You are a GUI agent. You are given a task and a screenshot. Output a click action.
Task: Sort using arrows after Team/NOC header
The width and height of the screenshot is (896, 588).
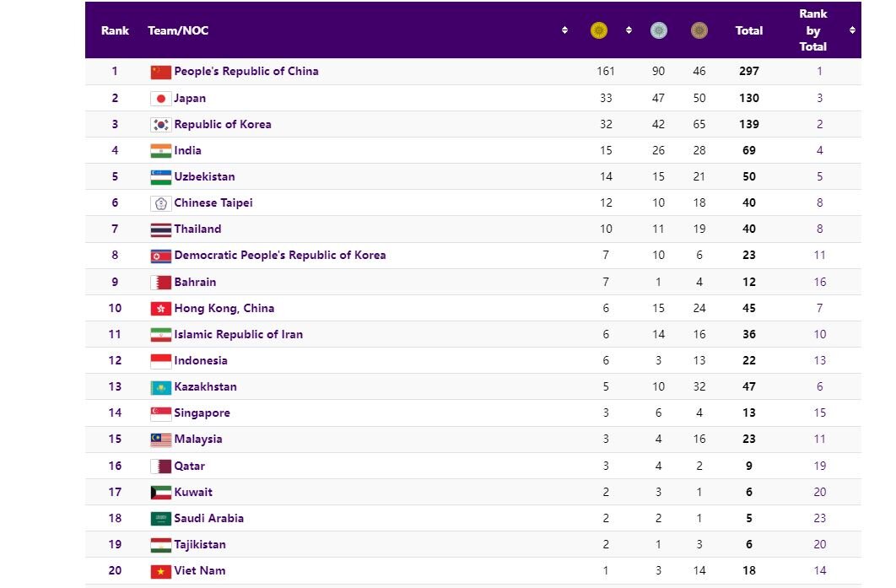pyautogui.click(x=564, y=30)
